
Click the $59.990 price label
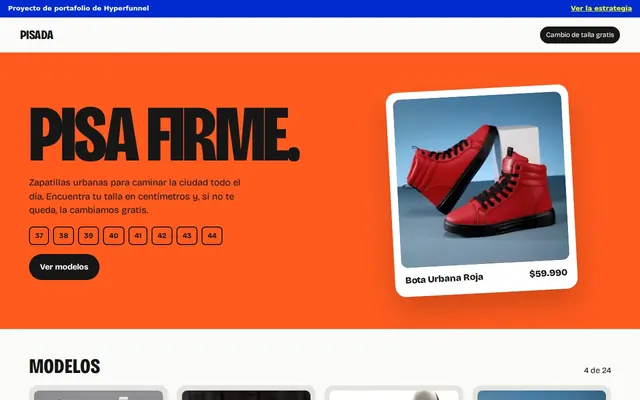coord(548,273)
